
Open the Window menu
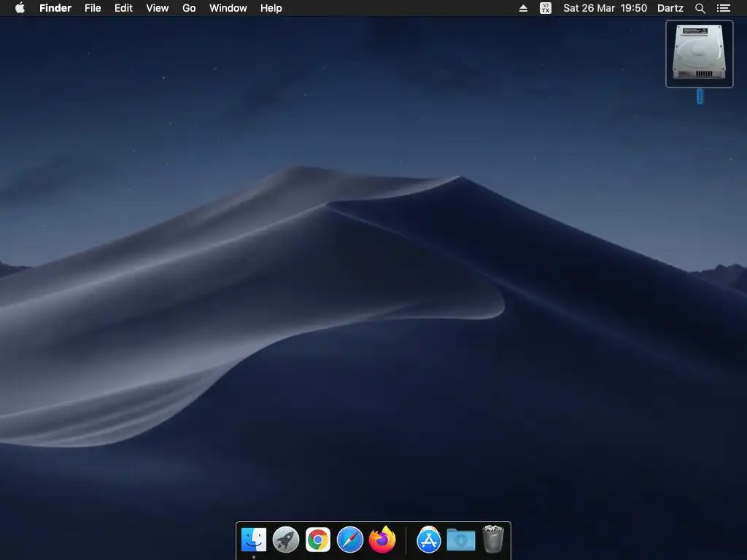[228, 8]
